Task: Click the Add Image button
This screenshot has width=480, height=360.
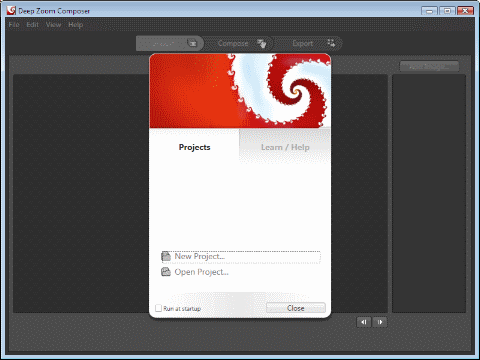Action: tap(429, 66)
